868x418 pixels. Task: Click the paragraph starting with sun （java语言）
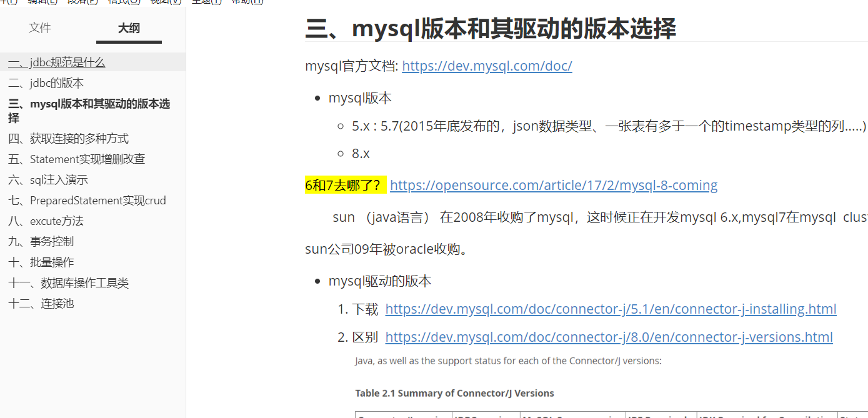coord(600,217)
